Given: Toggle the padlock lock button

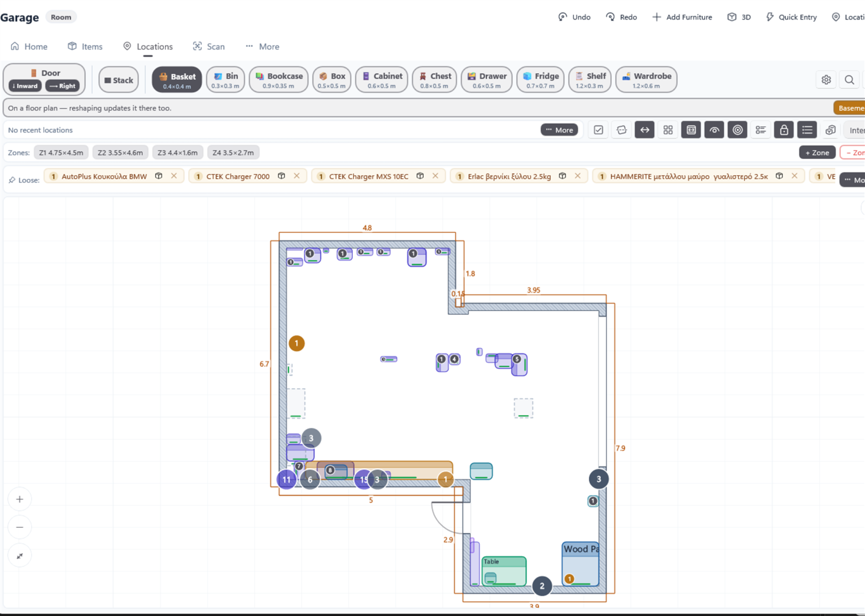Looking at the screenshot, I should point(784,130).
